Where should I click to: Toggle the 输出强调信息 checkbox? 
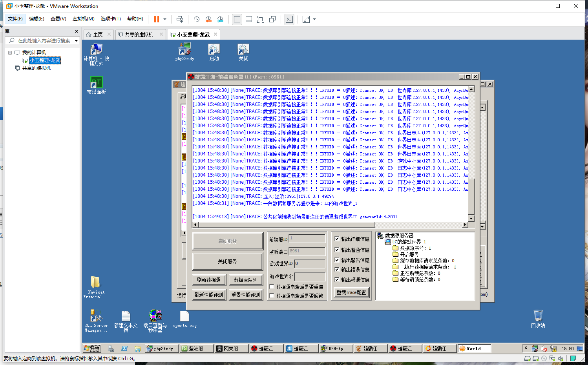click(x=337, y=279)
